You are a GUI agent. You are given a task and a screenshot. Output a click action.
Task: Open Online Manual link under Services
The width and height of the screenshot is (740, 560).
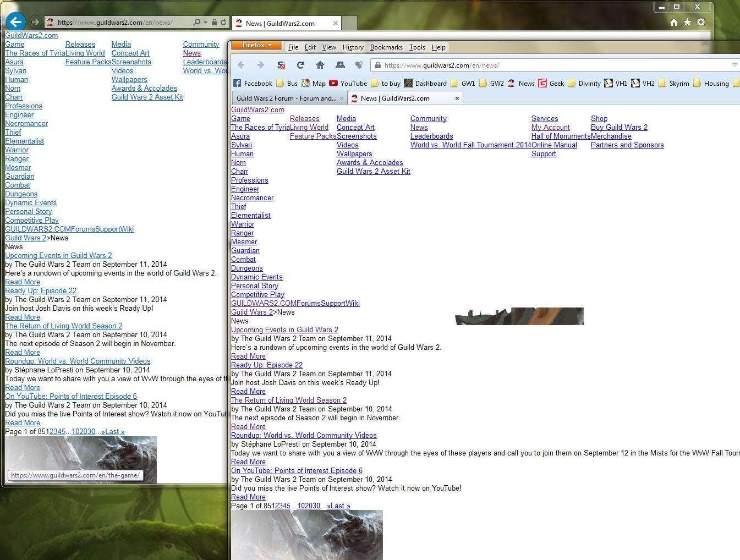pyautogui.click(x=554, y=145)
